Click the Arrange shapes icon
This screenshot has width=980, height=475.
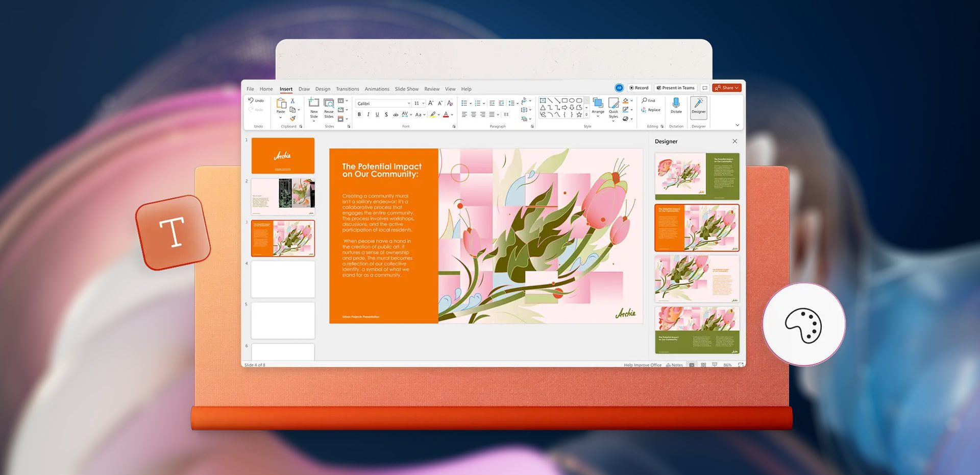pos(598,103)
